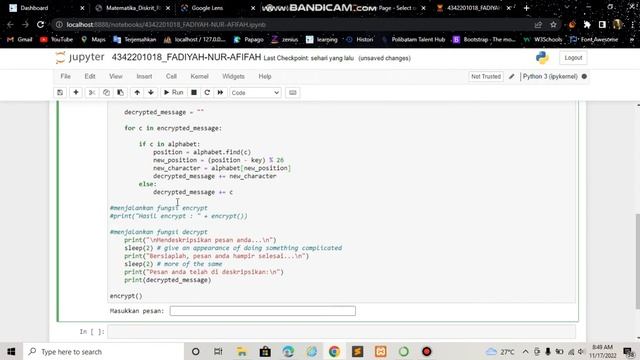The width and height of the screenshot is (640, 360).
Task: Open the Papago bookmark
Action: tap(248, 40)
